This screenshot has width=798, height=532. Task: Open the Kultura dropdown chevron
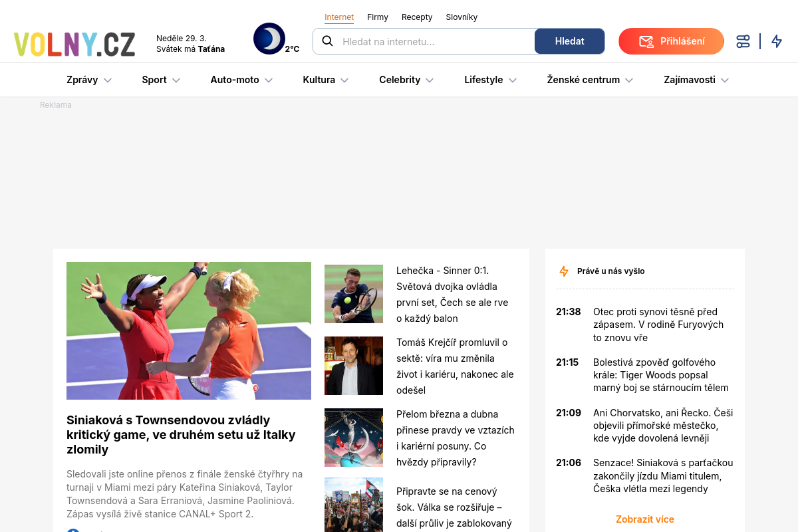click(344, 80)
